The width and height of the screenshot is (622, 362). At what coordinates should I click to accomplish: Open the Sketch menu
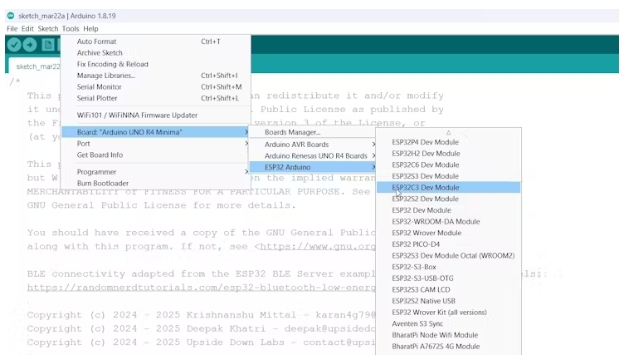point(48,29)
